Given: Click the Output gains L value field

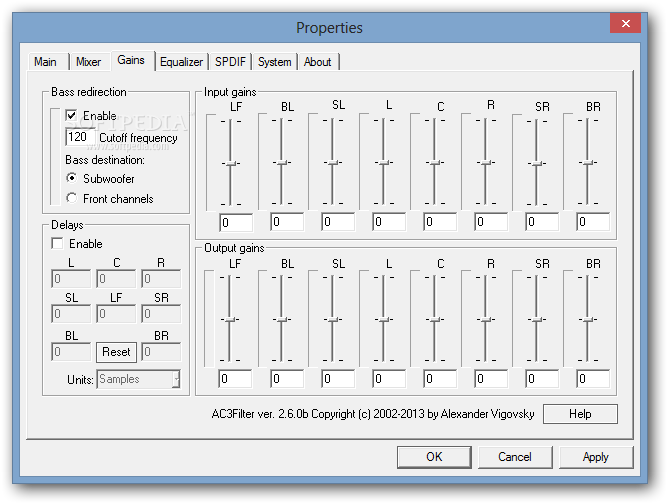Looking at the screenshot, I should (x=389, y=379).
